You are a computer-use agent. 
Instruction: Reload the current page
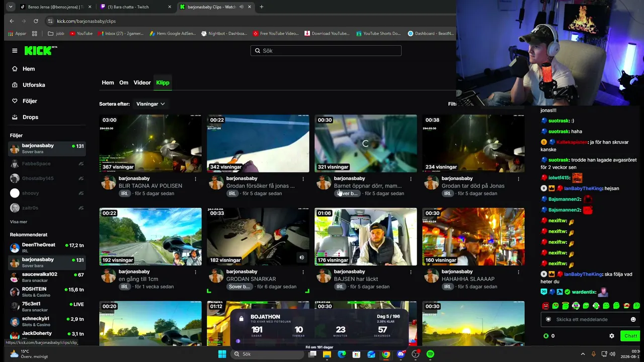pos(36,21)
